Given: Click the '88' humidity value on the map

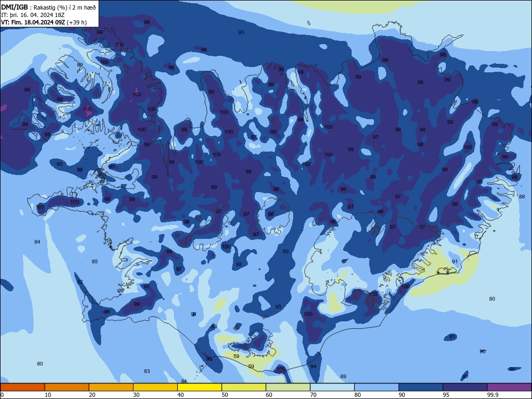Looking at the screenshot, I should tap(522, 197).
